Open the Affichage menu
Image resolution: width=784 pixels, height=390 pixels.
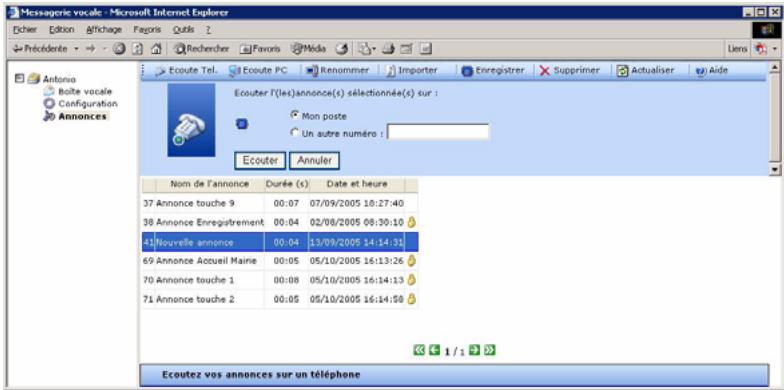click(x=104, y=30)
